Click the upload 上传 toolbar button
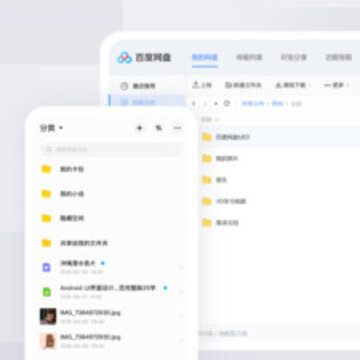Viewport: 360px width, 360px height. 202,85
